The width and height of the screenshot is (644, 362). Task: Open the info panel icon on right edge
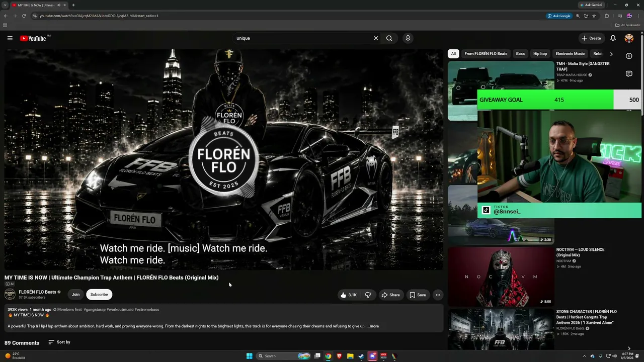629,56
